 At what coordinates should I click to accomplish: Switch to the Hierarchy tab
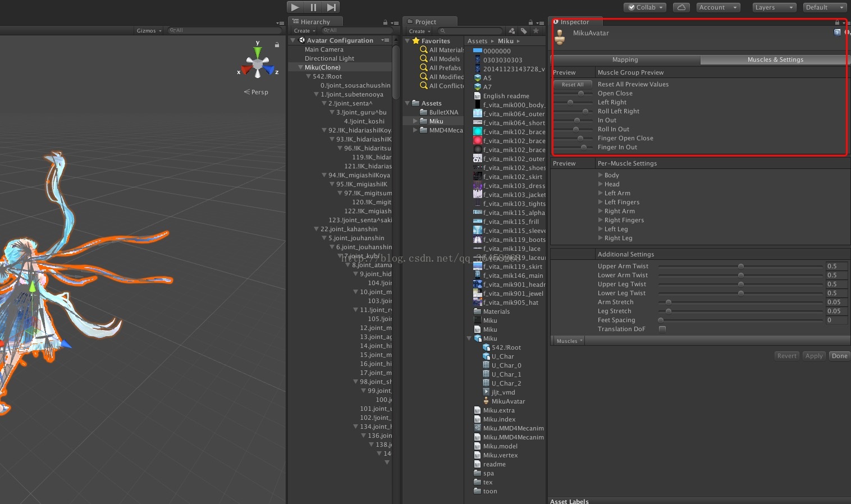click(315, 22)
